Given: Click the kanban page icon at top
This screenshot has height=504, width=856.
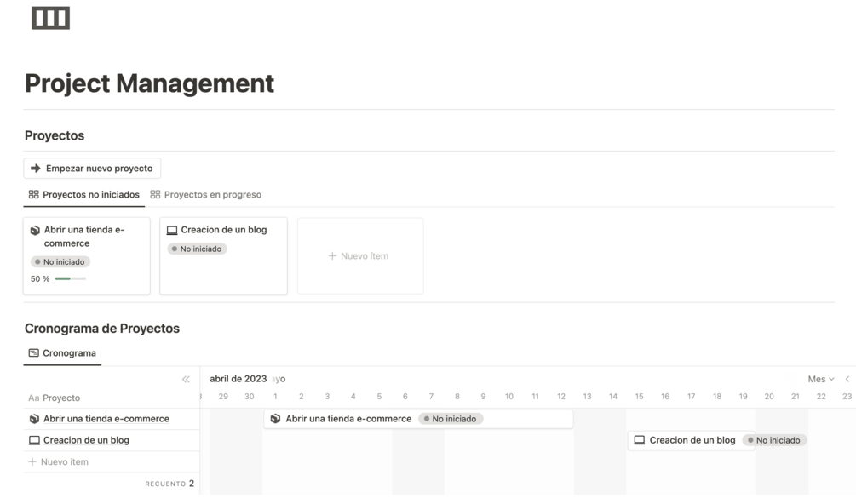Looking at the screenshot, I should 50,18.
